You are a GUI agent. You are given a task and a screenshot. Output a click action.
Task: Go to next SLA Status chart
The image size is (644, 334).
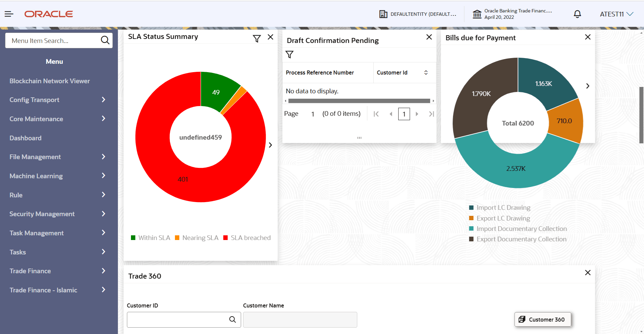coord(270,145)
